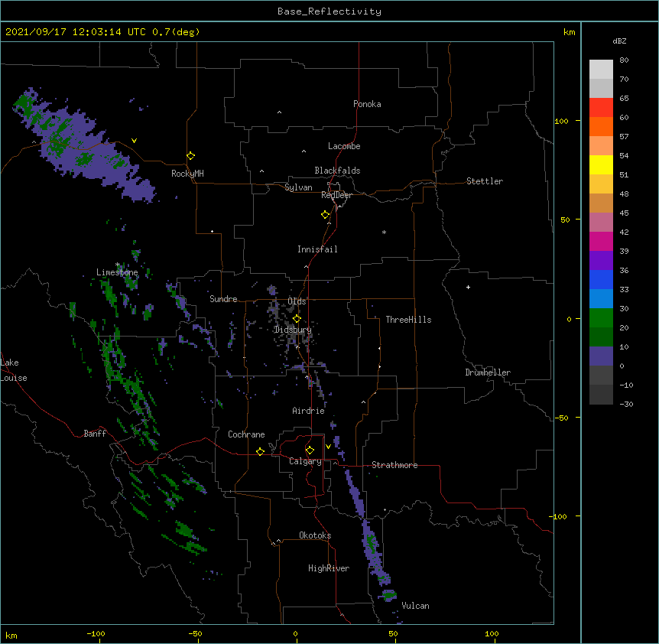Click the white plus marker east of ThreeHills

468,287
